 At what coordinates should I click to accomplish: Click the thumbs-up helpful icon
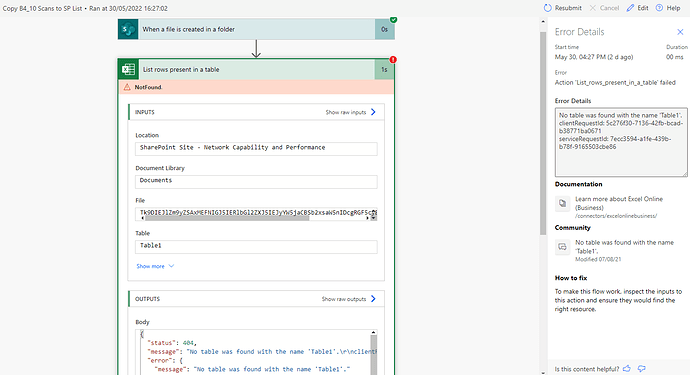click(627, 368)
